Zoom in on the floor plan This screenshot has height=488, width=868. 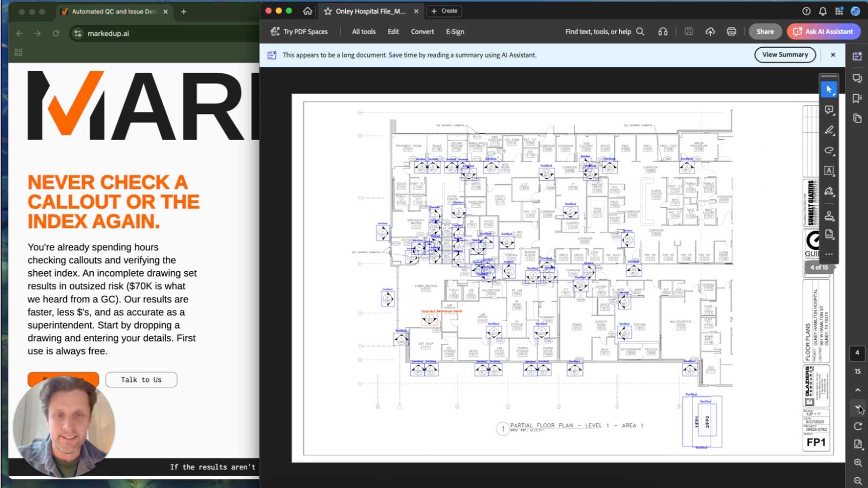pos(857,462)
